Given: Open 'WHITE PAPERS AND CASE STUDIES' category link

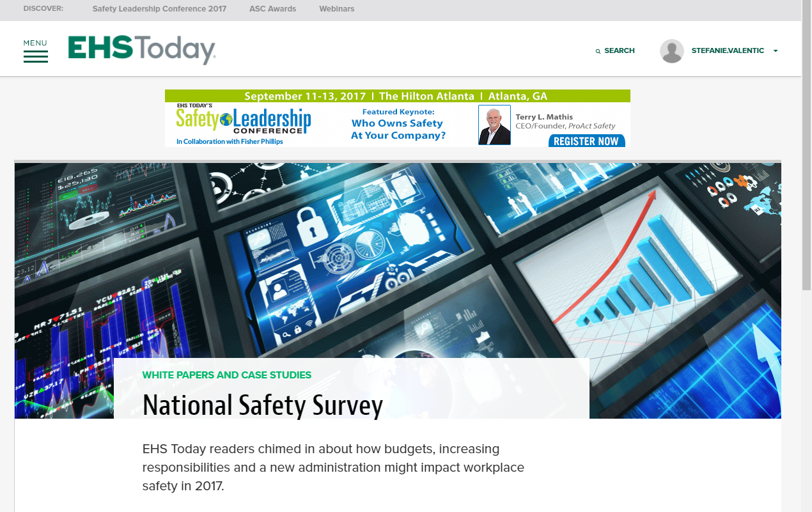Looking at the screenshot, I should pyautogui.click(x=226, y=375).
